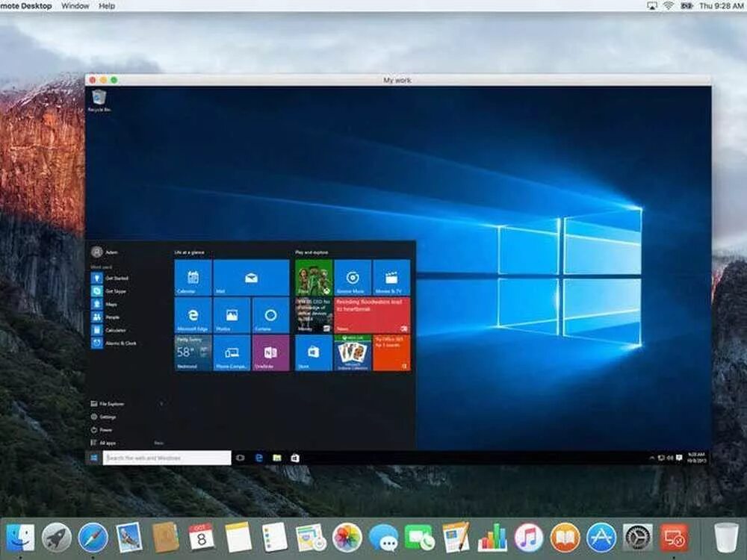Image resolution: width=747 pixels, height=560 pixels.
Task: Show hidden tray icons chevron
Action: pos(651,458)
